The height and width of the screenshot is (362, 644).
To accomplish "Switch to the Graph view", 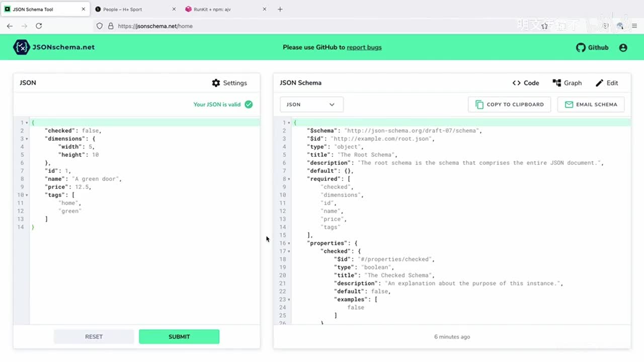I will 567,83.
